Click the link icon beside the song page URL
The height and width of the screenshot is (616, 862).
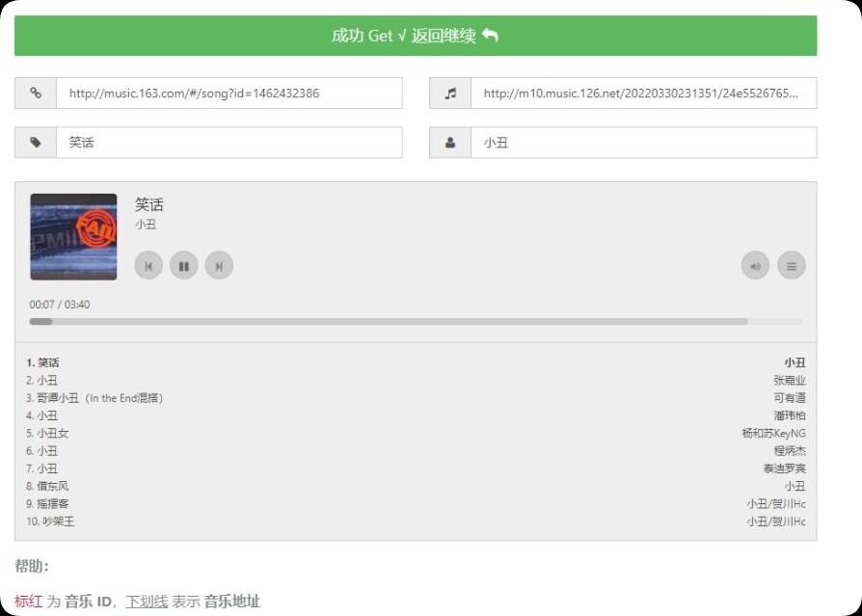click(36, 93)
